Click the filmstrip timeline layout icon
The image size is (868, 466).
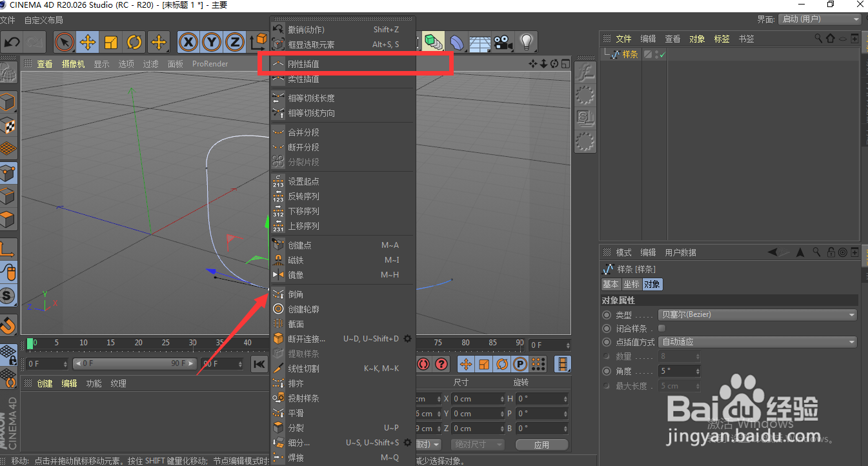[x=563, y=364]
